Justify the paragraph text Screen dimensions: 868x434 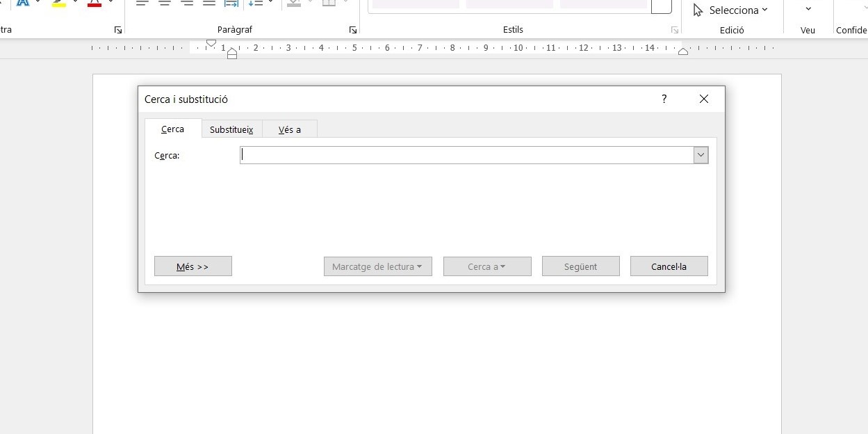[x=209, y=3]
